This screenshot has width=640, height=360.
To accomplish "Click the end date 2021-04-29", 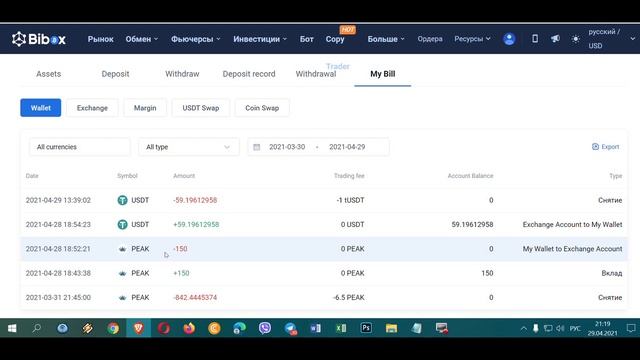I will 347,147.
